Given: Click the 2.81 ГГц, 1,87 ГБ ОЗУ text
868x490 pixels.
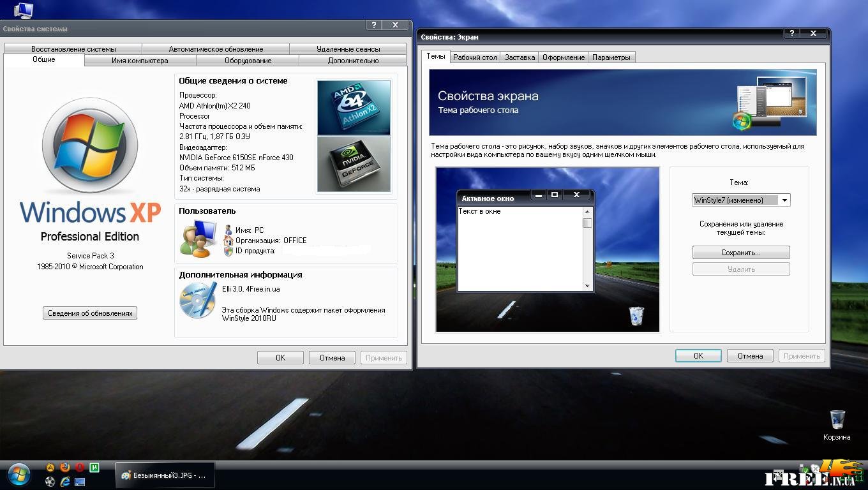Looking at the screenshot, I should tap(214, 137).
